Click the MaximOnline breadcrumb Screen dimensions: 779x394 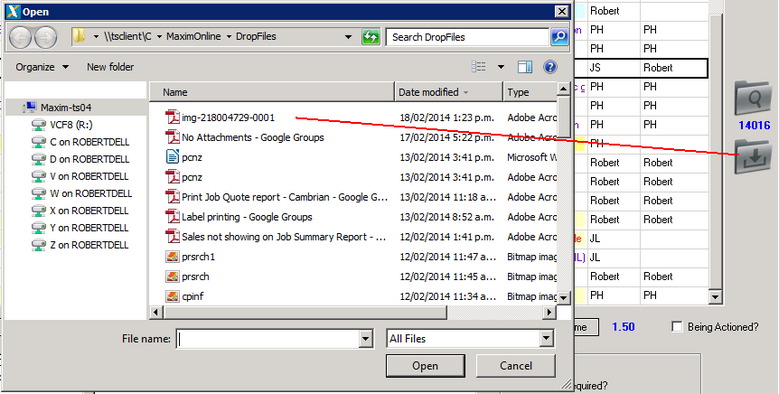click(194, 37)
